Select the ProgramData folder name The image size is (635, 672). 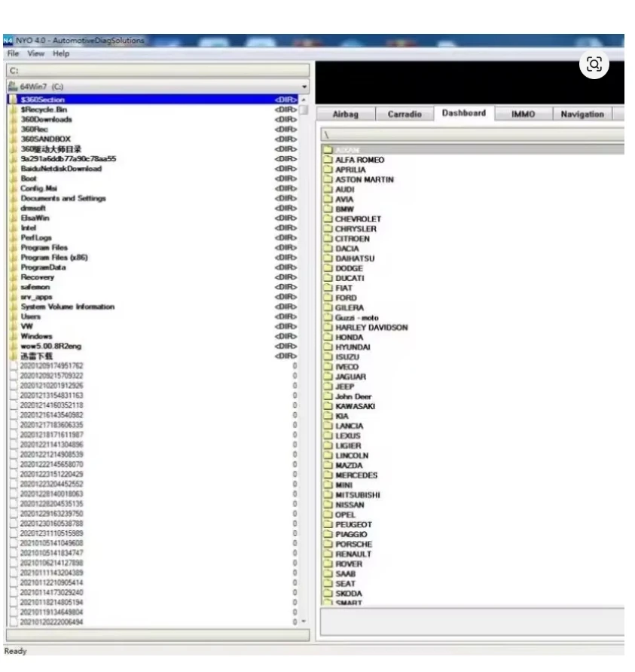pos(43,267)
